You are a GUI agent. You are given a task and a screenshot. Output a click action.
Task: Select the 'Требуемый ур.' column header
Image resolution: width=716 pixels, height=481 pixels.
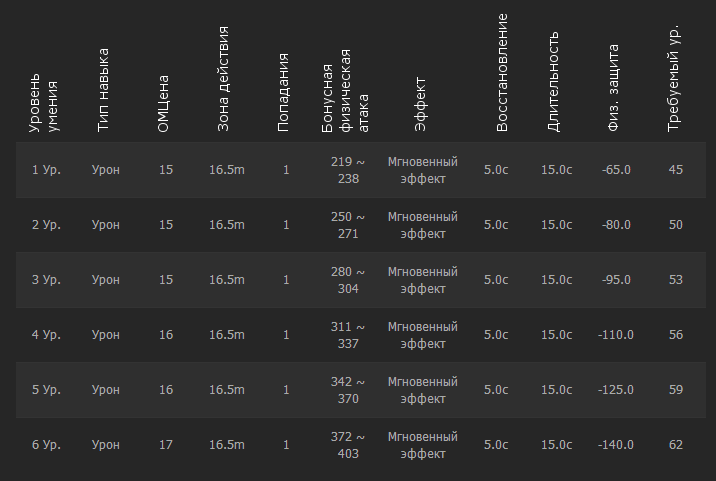pos(674,76)
